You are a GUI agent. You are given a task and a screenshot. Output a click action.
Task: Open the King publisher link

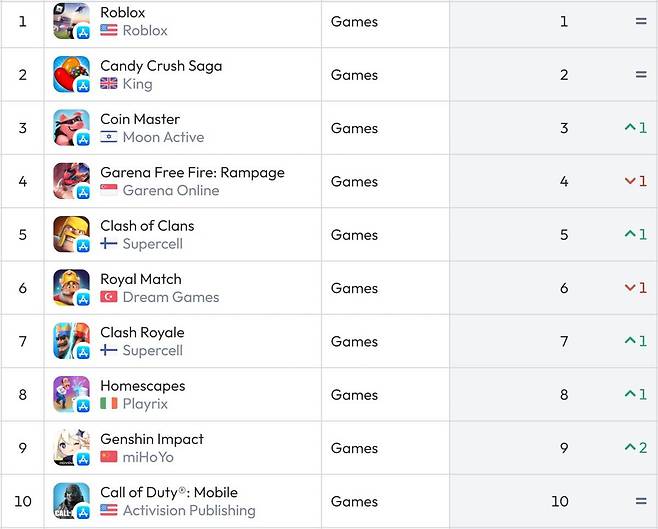click(x=137, y=84)
